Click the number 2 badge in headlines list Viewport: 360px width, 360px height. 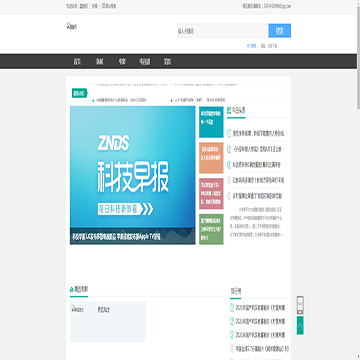tap(229, 149)
